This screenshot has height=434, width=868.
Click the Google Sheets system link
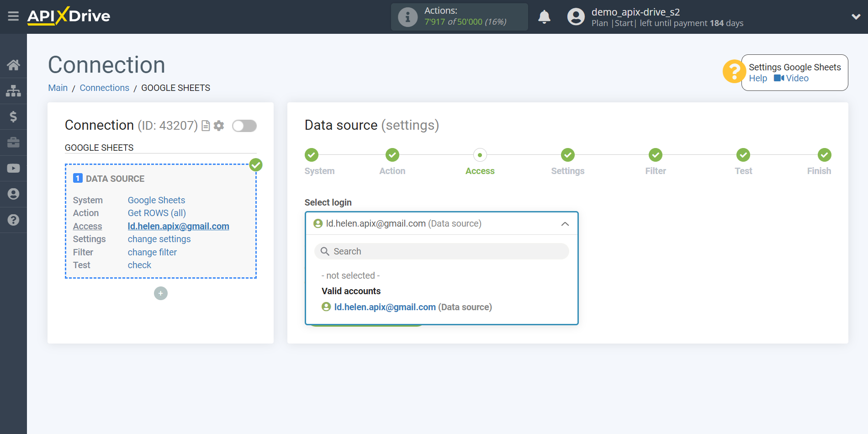(156, 200)
